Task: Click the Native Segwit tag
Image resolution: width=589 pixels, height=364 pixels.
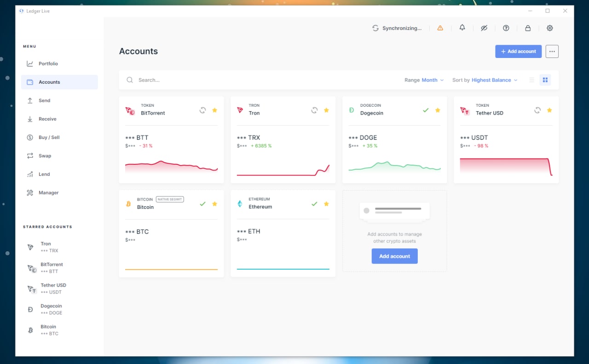Action: tap(170, 199)
